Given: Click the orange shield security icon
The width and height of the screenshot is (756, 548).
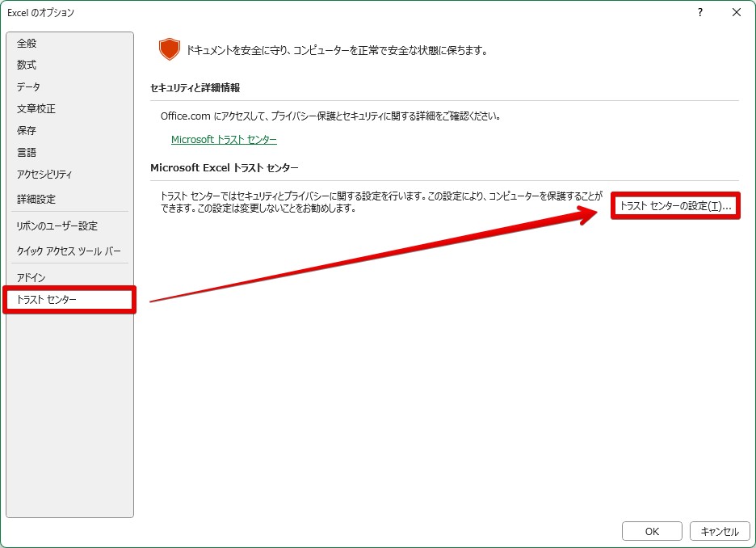Looking at the screenshot, I should [x=170, y=49].
